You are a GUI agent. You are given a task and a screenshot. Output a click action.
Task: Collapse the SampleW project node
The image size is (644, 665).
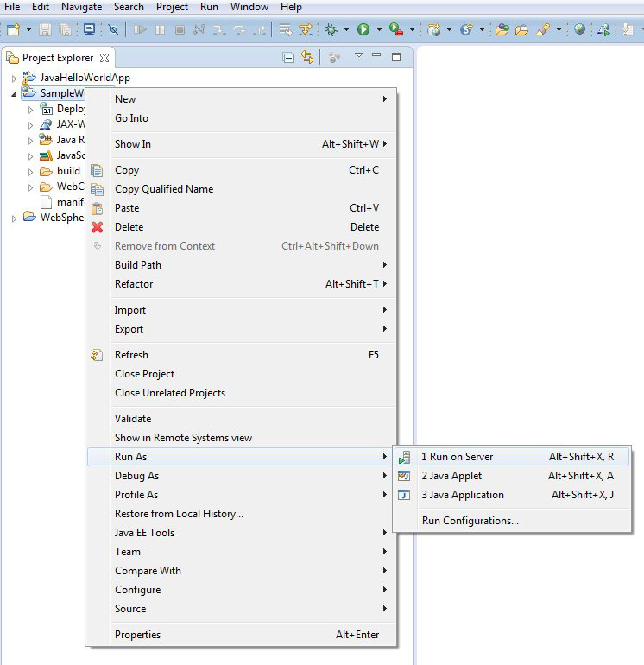click(14, 94)
